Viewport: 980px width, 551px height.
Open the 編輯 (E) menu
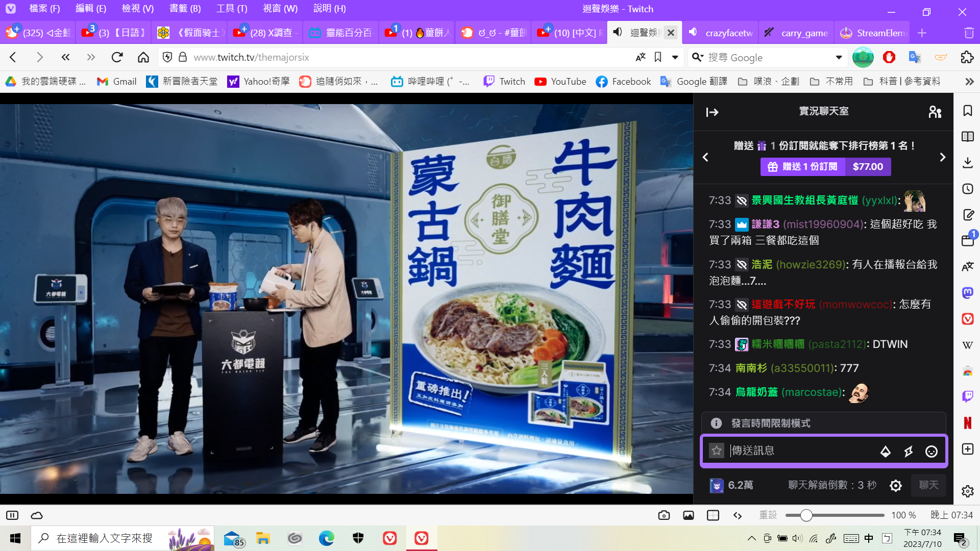tap(91, 9)
